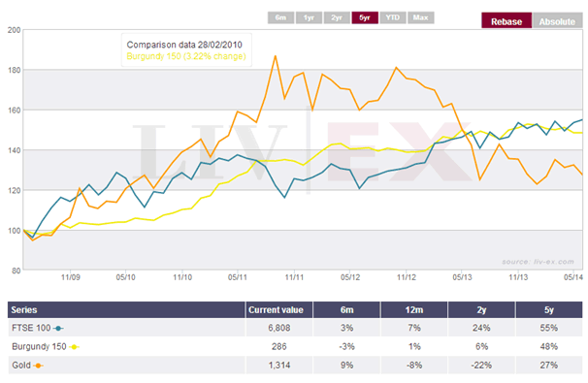The image size is (588, 383).
Task: Click the Series column header
Action: (x=126, y=310)
